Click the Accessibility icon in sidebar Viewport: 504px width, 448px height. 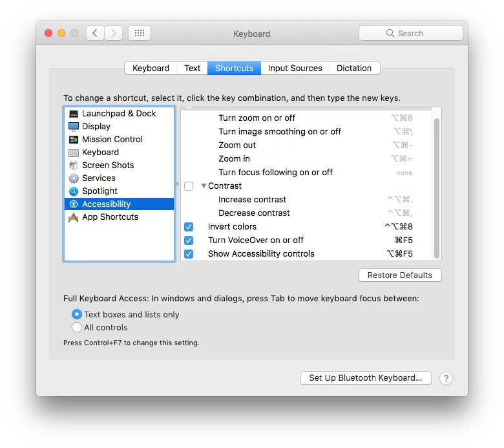pyautogui.click(x=74, y=204)
